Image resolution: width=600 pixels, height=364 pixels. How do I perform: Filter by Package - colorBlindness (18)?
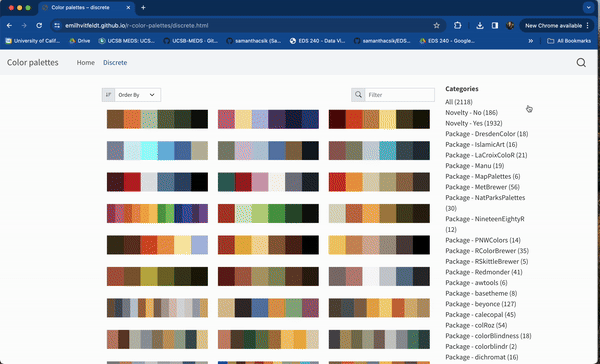point(488,336)
